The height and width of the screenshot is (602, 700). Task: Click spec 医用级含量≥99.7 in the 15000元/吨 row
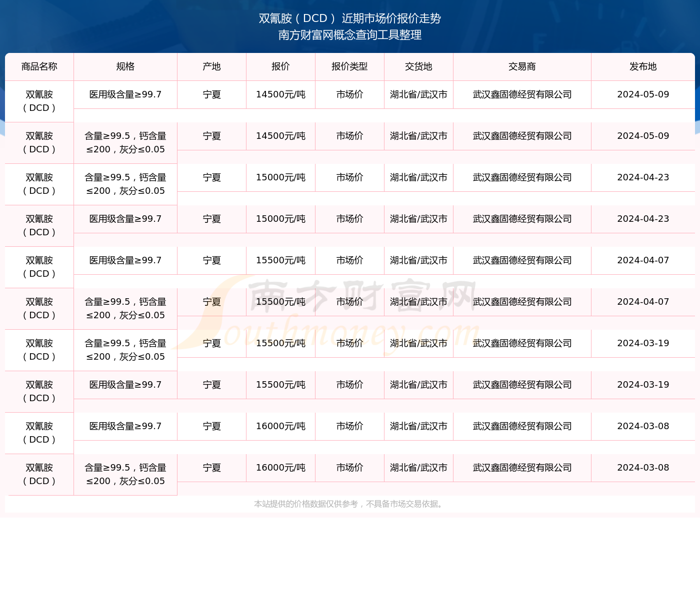pyautogui.click(x=125, y=219)
